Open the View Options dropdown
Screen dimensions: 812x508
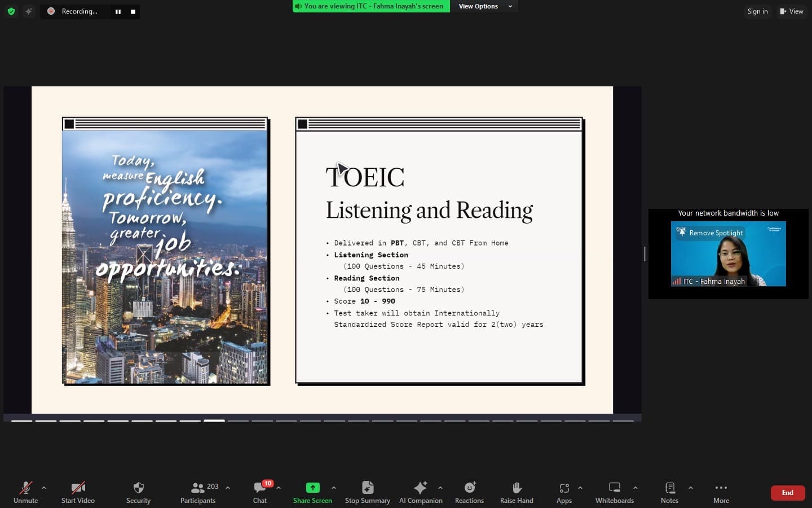coord(484,6)
